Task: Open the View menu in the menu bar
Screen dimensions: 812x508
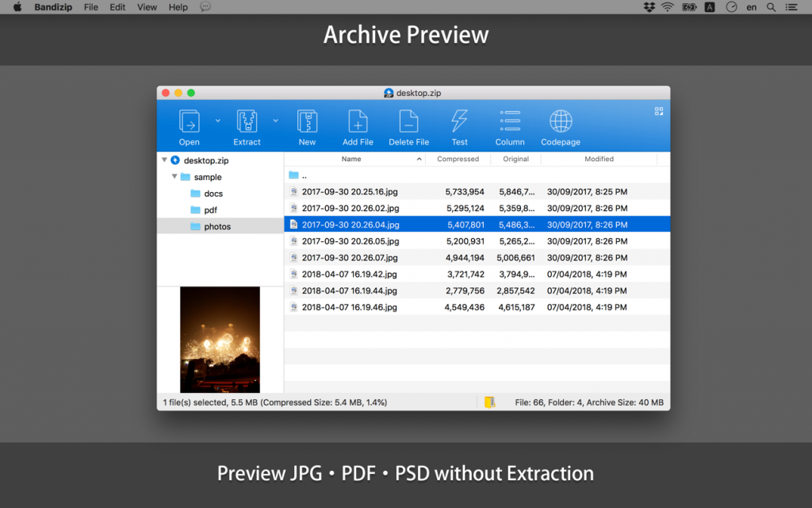Action: coord(146,7)
